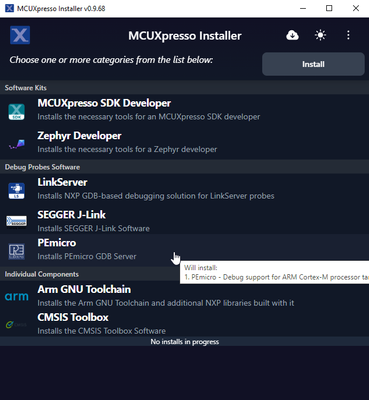Click the window title bar app icon
Image resolution: width=369 pixels, height=400 pixels.
tap(9, 8)
